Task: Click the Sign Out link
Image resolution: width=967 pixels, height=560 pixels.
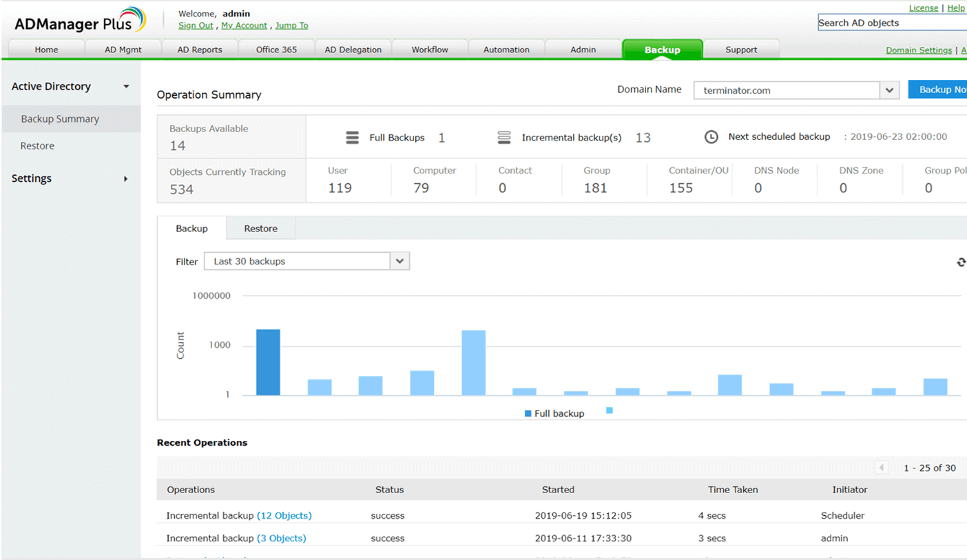Action: 196,25
